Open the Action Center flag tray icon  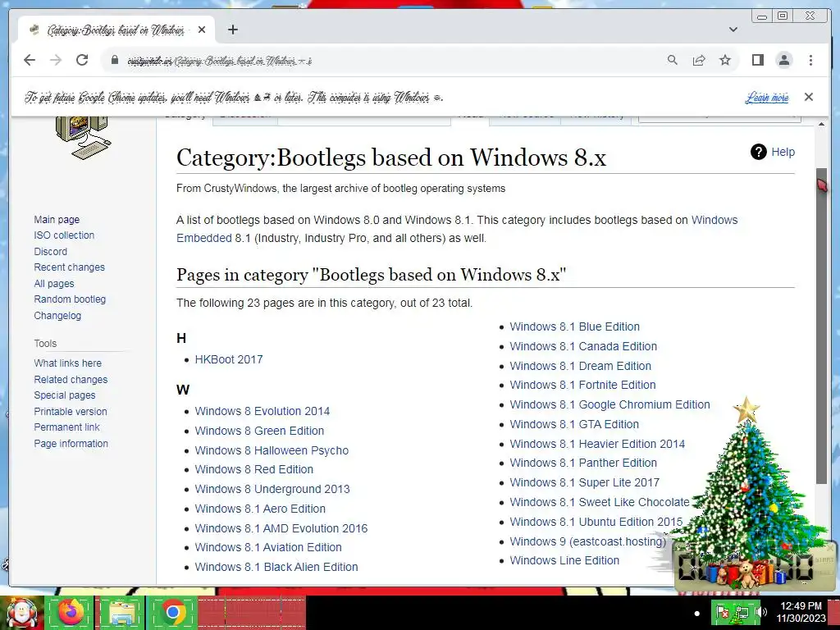coord(723,612)
